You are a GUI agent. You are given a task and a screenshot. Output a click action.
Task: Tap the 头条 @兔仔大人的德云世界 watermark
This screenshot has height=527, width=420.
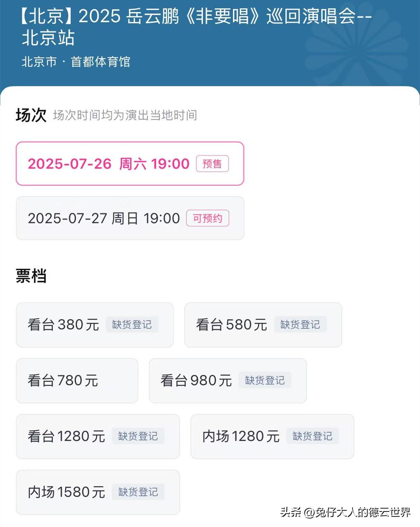[x=345, y=512]
